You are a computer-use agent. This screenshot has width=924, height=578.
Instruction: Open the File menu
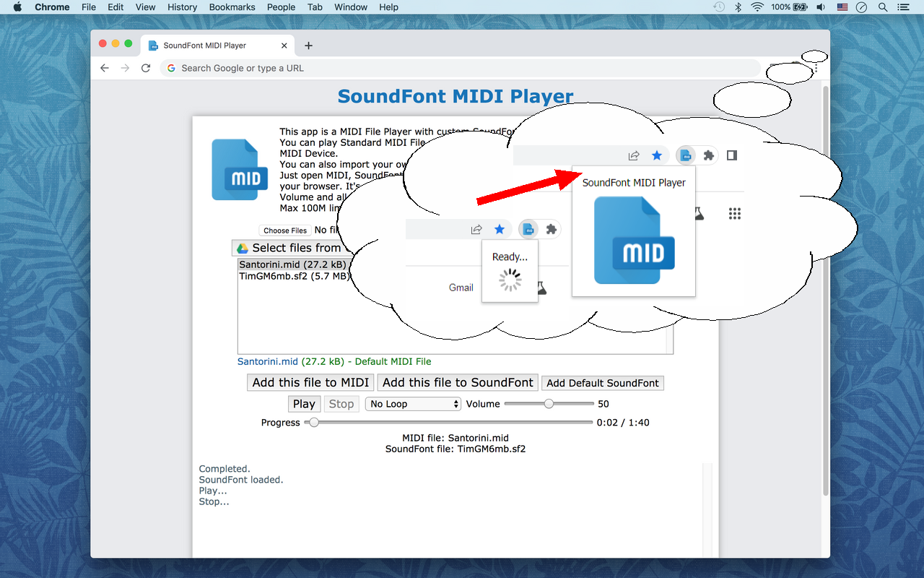[89, 7]
